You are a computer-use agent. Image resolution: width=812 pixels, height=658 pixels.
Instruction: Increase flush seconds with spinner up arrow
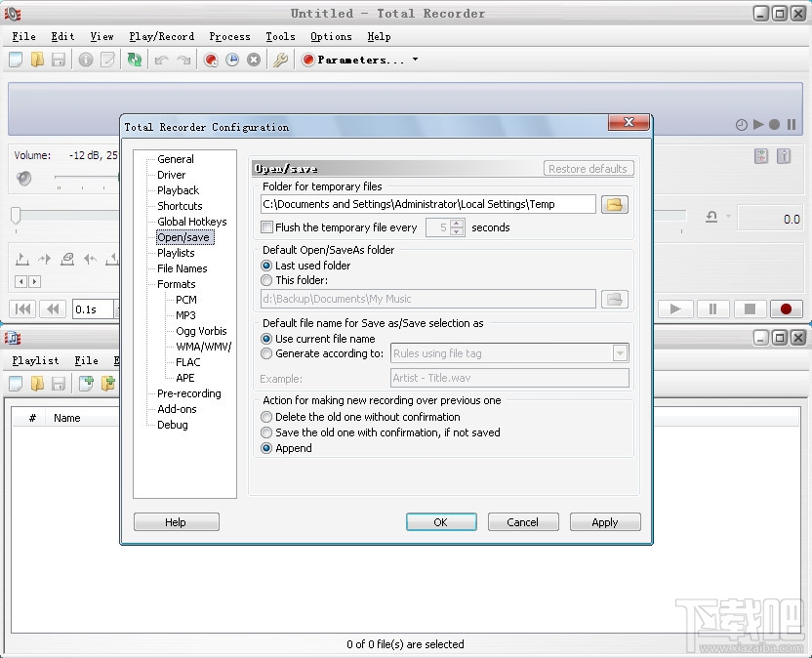pos(457,224)
